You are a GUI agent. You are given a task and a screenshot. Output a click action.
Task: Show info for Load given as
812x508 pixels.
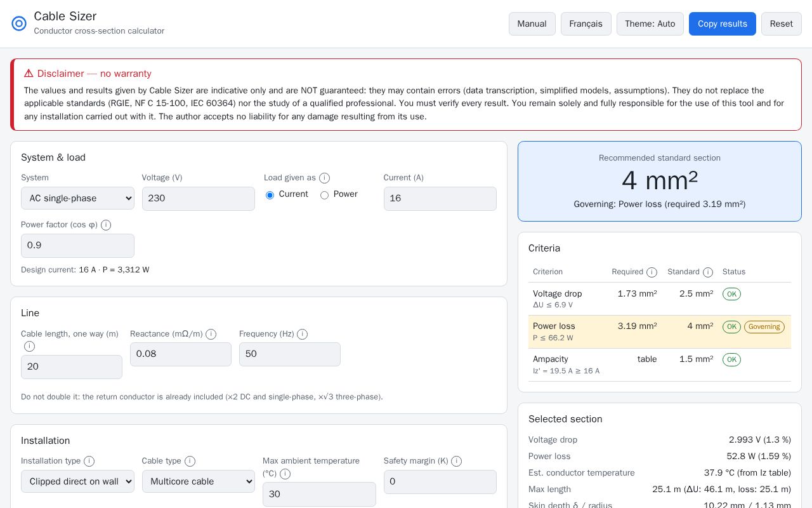[324, 178]
